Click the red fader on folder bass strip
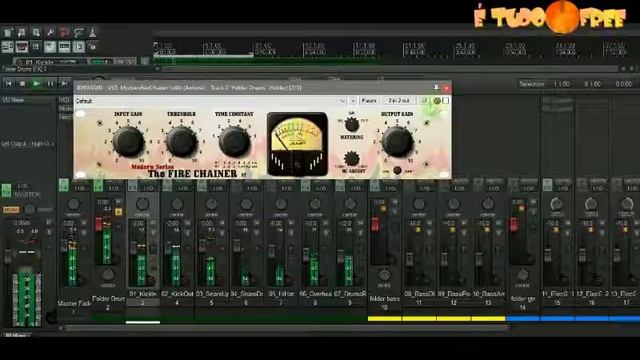The width and height of the screenshot is (640, 360). coord(375,224)
